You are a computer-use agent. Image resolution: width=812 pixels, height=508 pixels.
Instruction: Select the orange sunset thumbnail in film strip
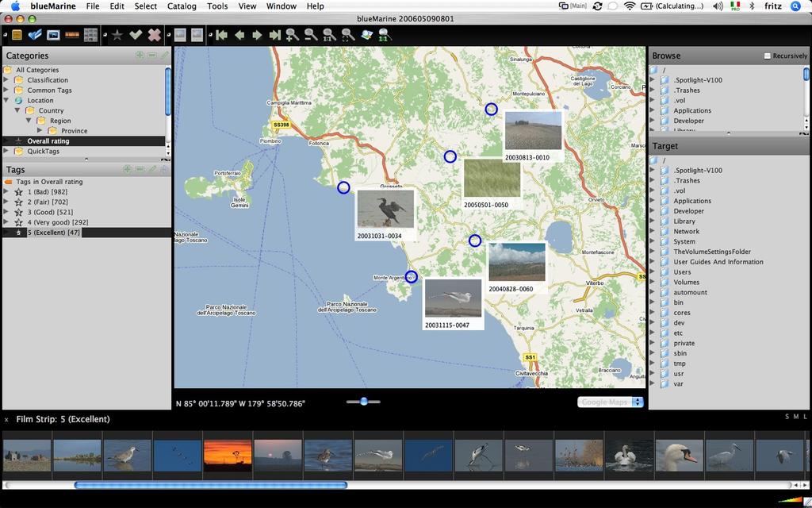pyautogui.click(x=228, y=456)
